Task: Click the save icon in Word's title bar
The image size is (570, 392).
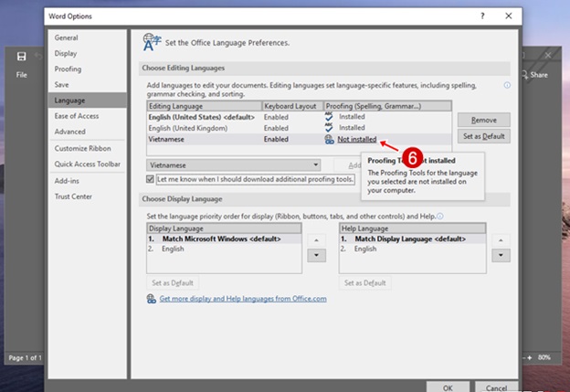Action: tap(21, 57)
